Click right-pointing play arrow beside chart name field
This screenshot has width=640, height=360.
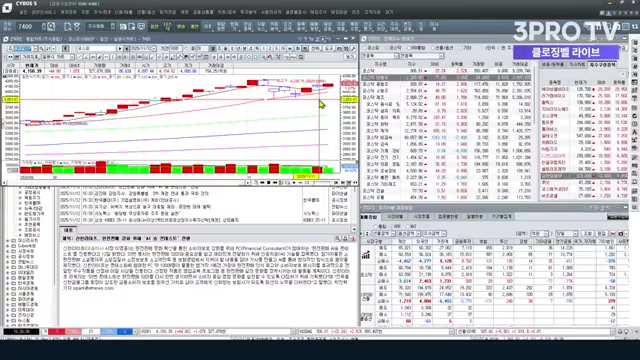pyautogui.click(x=120, y=49)
